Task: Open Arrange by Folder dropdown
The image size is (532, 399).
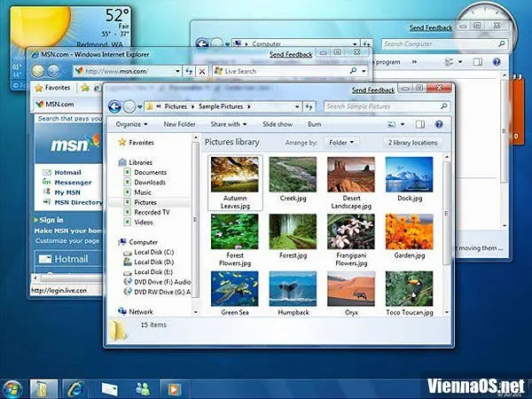Action: click(x=340, y=142)
